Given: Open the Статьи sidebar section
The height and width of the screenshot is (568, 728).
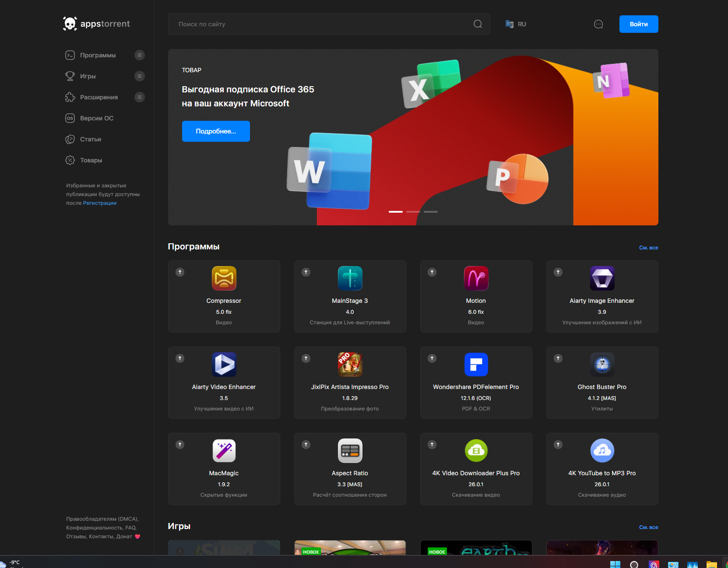Looking at the screenshot, I should click(x=91, y=139).
